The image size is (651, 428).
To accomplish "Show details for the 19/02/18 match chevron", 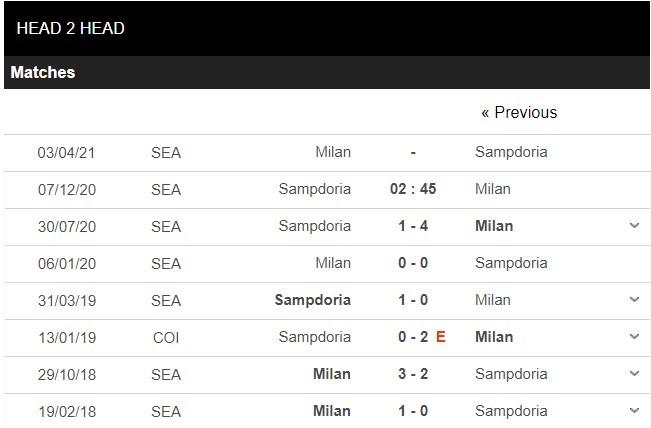I will tap(634, 411).
